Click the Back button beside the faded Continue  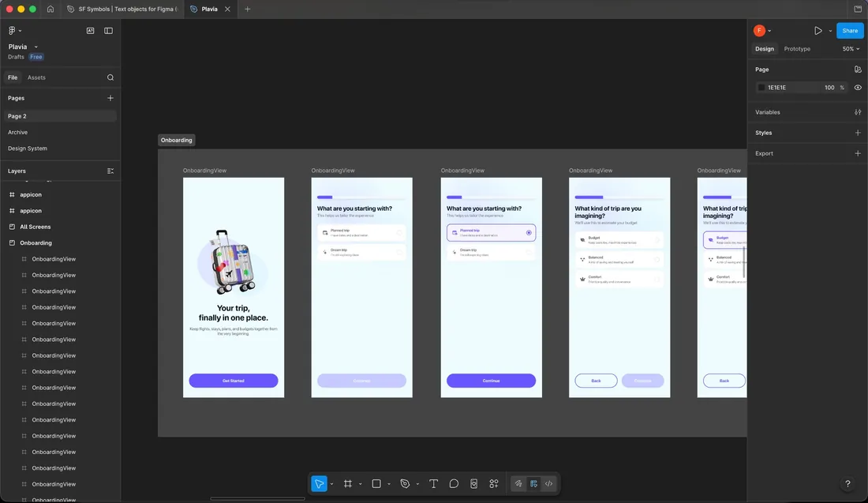(x=596, y=381)
